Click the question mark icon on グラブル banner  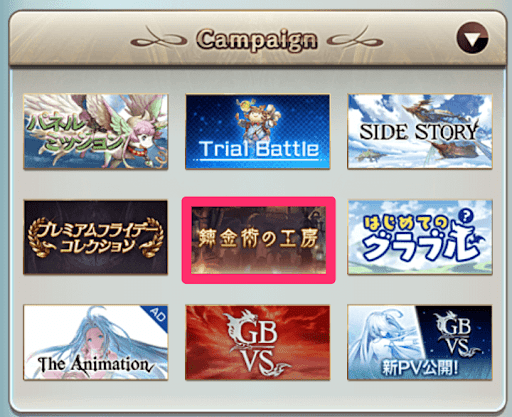tap(466, 216)
